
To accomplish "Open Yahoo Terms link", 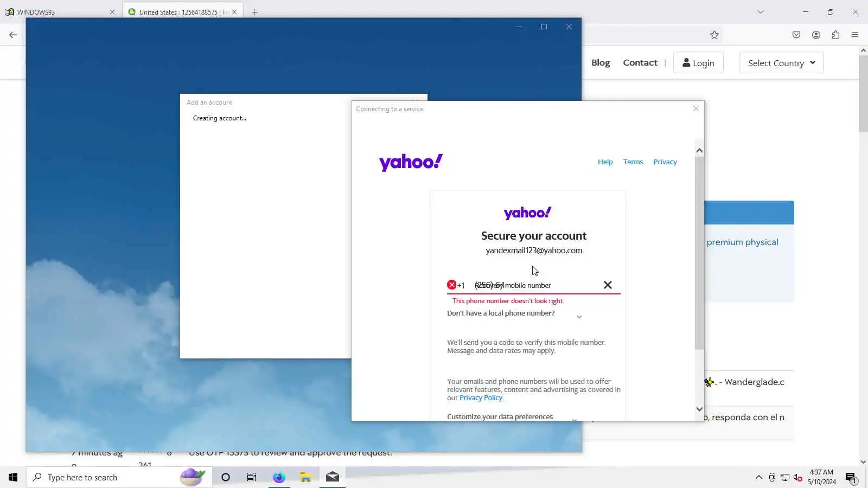I will pyautogui.click(x=633, y=162).
